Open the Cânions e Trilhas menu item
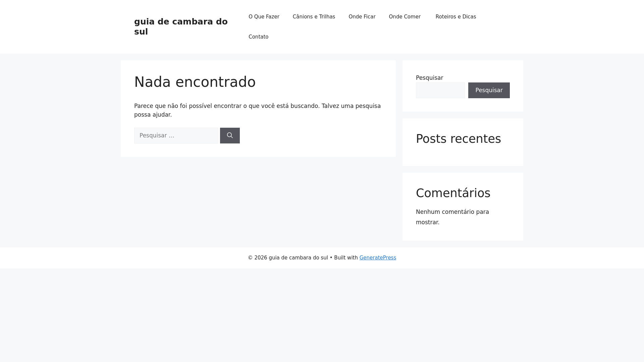Image resolution: width=644 pixels, height=362 pixels. click(314, 17)
